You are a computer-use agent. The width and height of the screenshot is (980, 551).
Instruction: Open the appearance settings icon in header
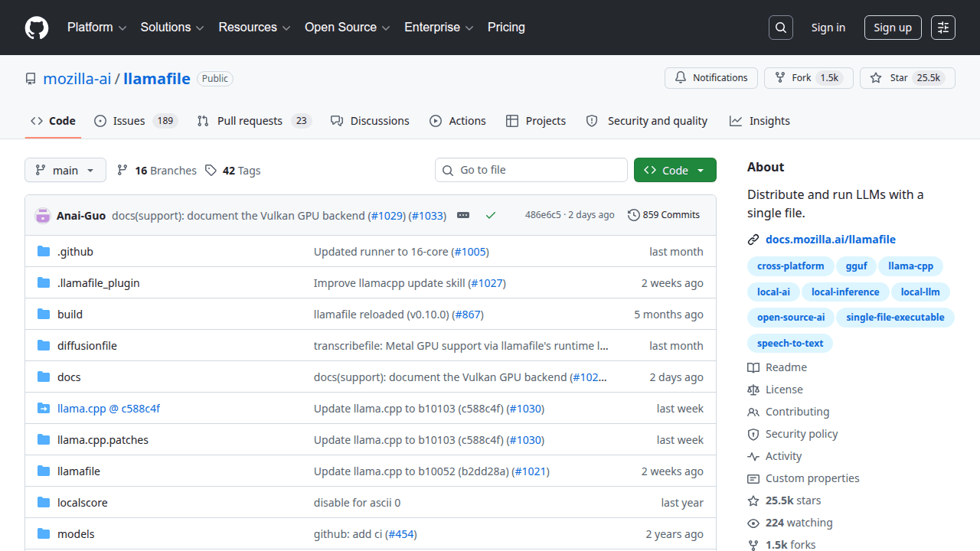943,28
